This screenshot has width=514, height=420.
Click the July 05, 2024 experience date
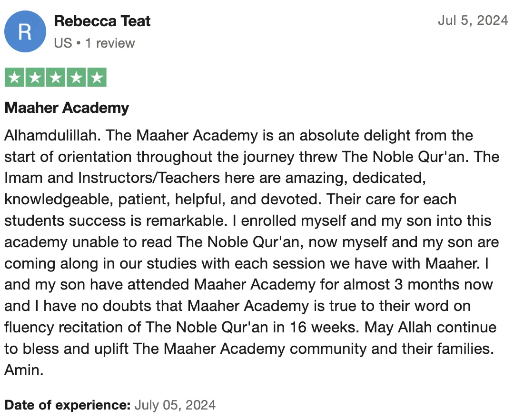pos(175,405)
